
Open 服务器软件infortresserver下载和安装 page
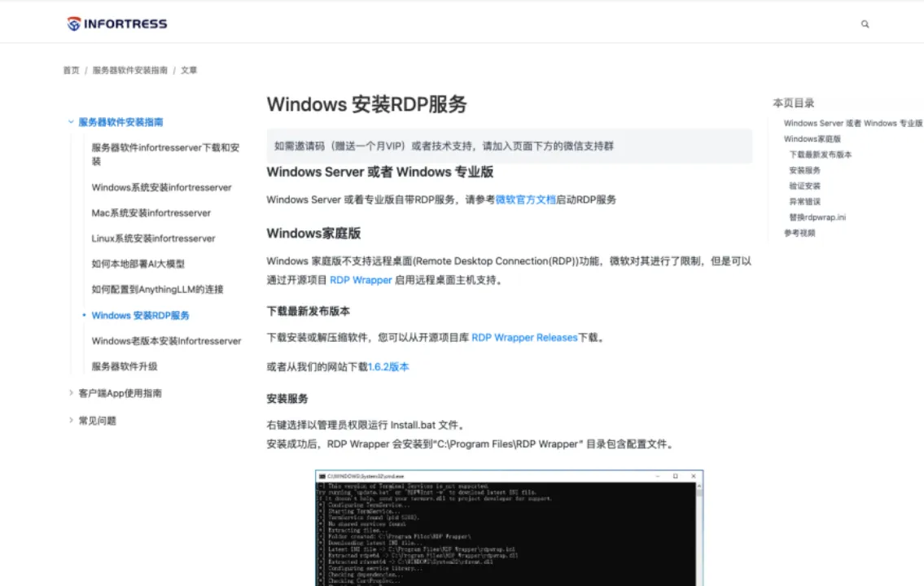pyautogui.click(x=165, y=155)
